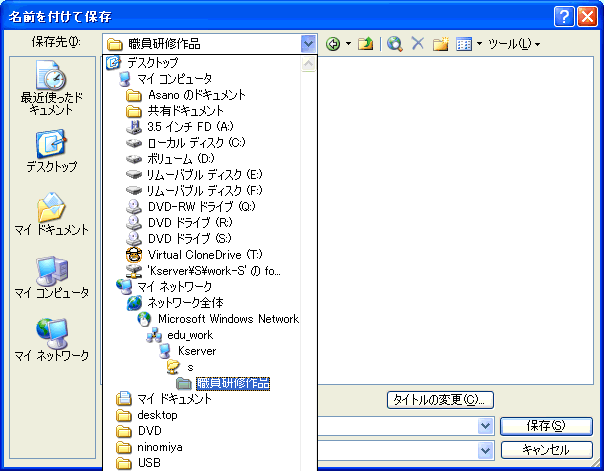Select DVD-RW ドライブ (Q:)
The width and height of the screenshot is (604, 471).
tap(191, 207)
